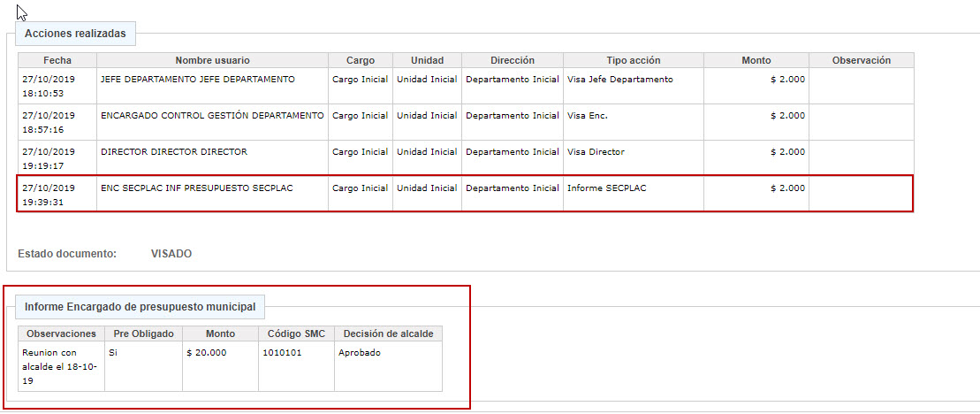980x414 pixels.
Task: Click the VISADO document status text
Action: tap(171, 254)
